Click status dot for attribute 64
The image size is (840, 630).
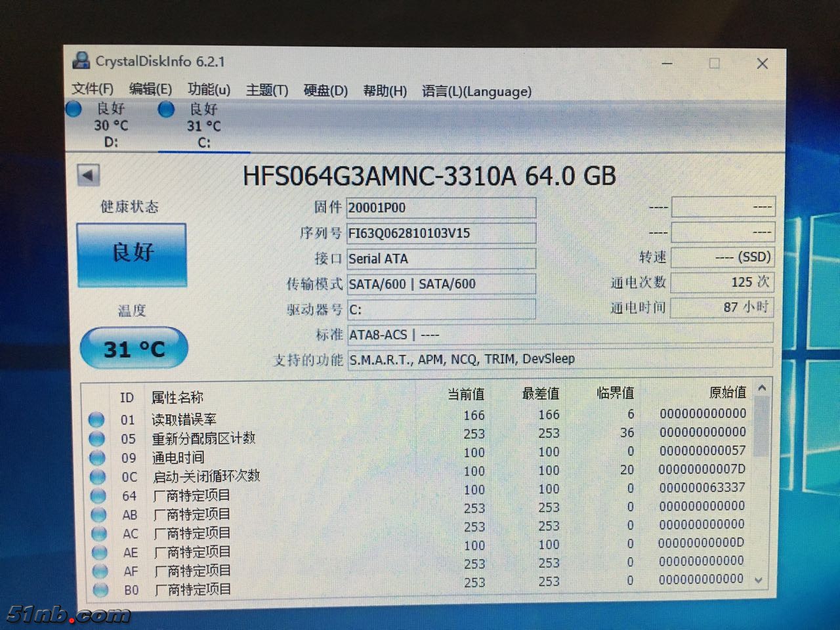98,495
